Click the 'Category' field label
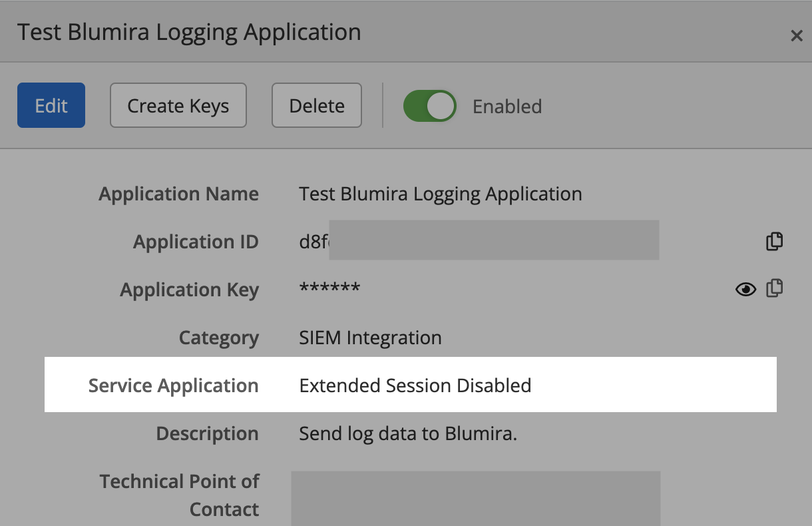This screenshot has width=812, height=526. [218, 338]
